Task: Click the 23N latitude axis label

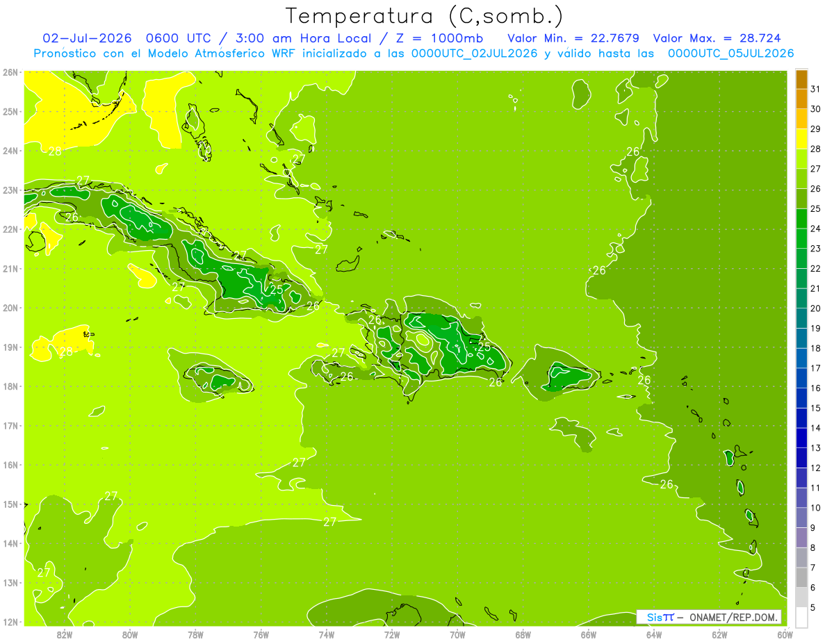Action: (10, 190)
